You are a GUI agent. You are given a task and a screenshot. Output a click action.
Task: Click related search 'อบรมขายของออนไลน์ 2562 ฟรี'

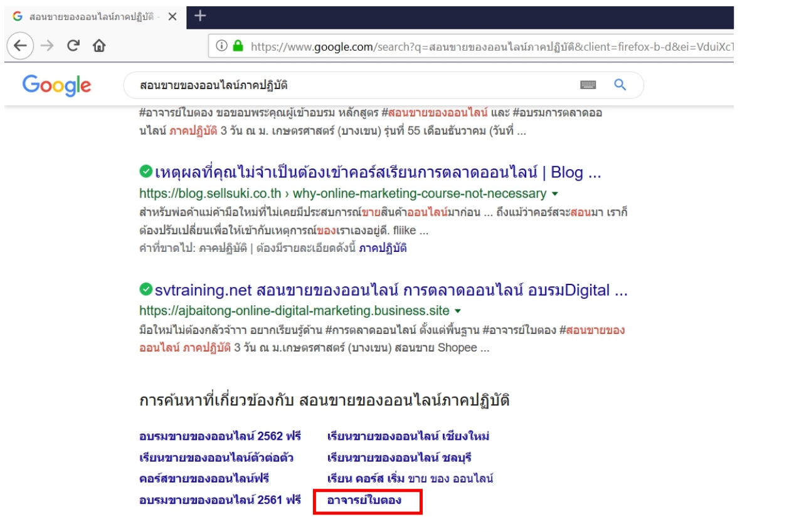point(220,436)
